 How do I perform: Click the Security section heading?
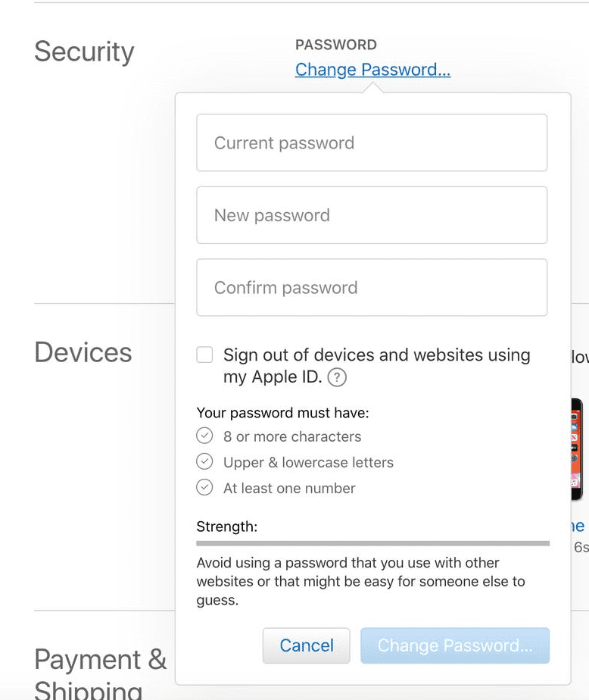tap(84, 52)
